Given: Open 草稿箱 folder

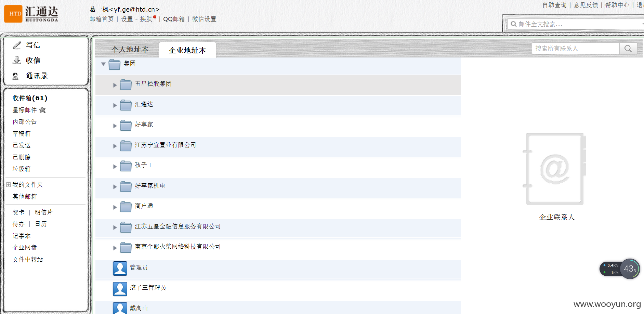Looking at the screenshot, I should (22, 134).
